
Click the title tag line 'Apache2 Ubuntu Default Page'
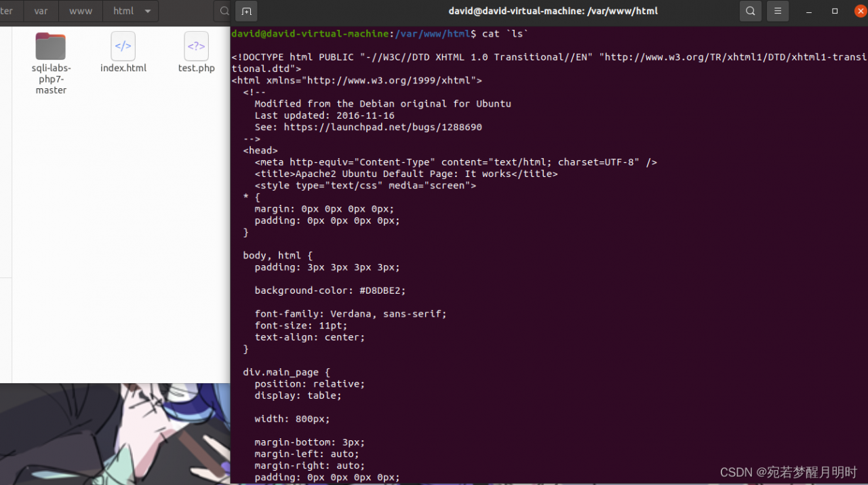(406, 174)
